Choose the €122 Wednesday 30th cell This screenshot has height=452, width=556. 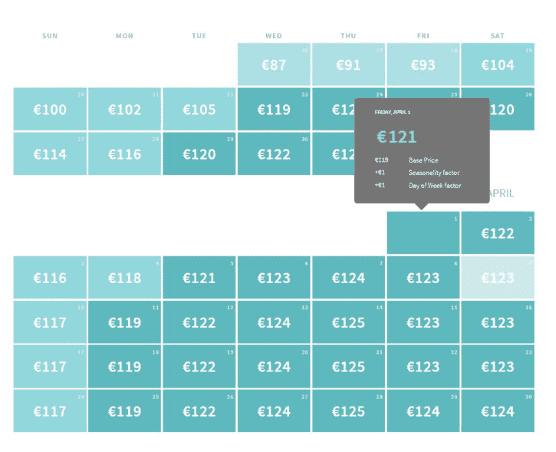point(274,154)
